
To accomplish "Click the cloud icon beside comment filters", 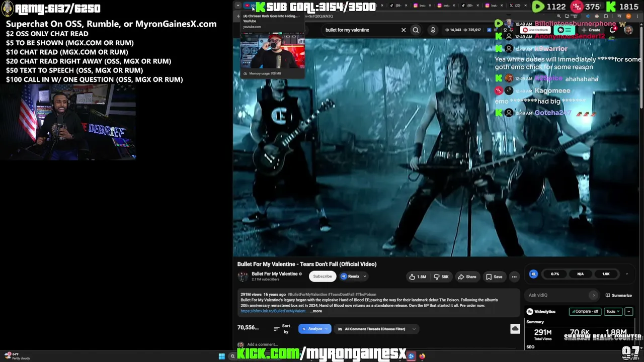I will [x=515, y=329].
